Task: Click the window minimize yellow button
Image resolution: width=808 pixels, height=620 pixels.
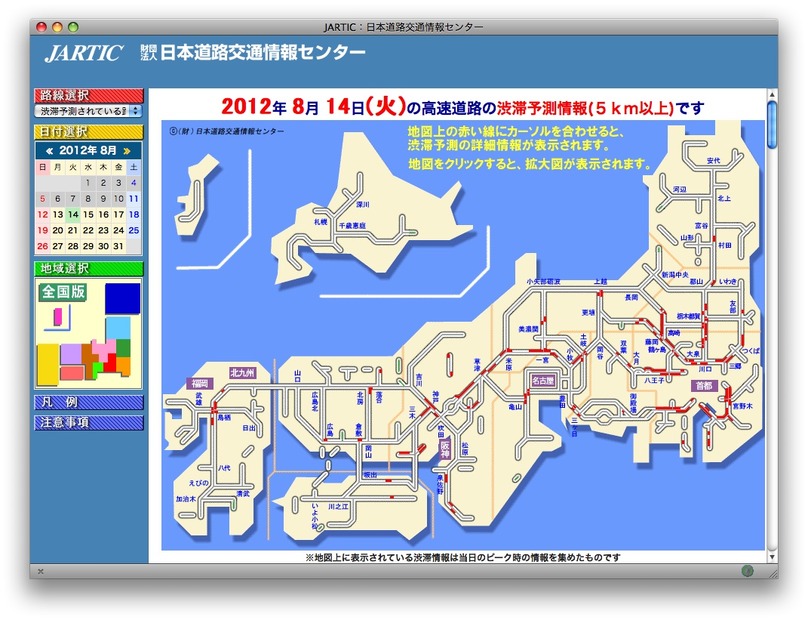Action: pyautogui.click(x=57, y=27)
